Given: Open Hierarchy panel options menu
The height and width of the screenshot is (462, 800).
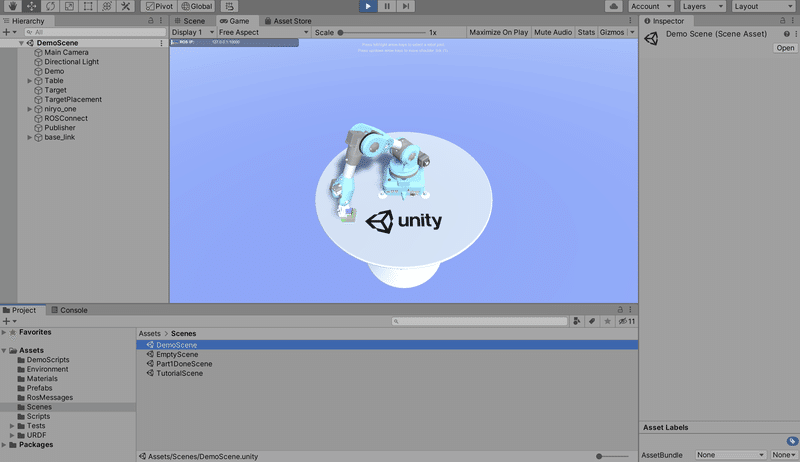Looking at the screenshot, I should tap(161, 20).
